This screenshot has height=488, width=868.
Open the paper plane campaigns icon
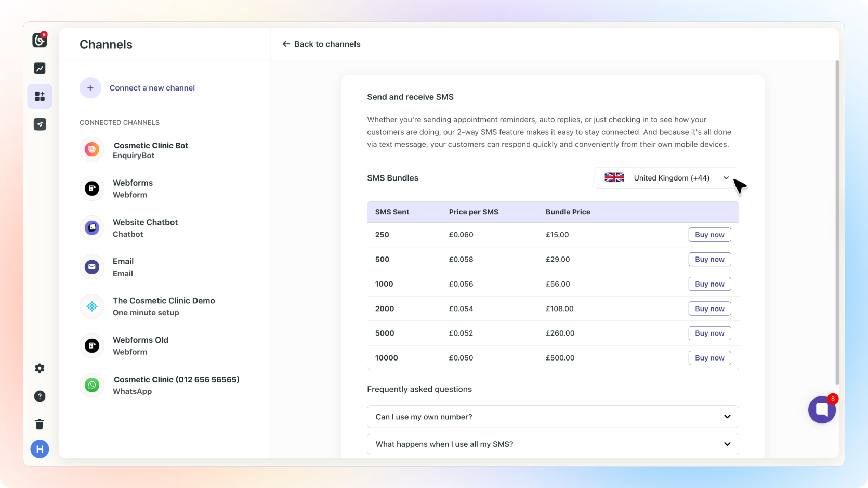coord(40,124)
